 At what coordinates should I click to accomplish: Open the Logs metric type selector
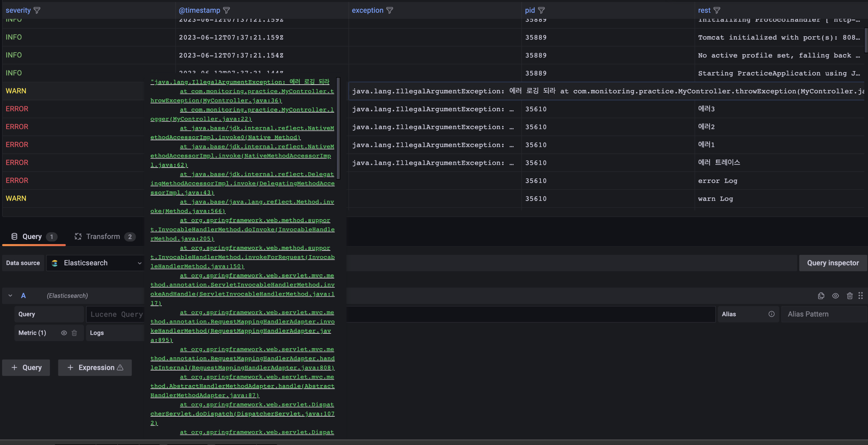pos(115,333)
